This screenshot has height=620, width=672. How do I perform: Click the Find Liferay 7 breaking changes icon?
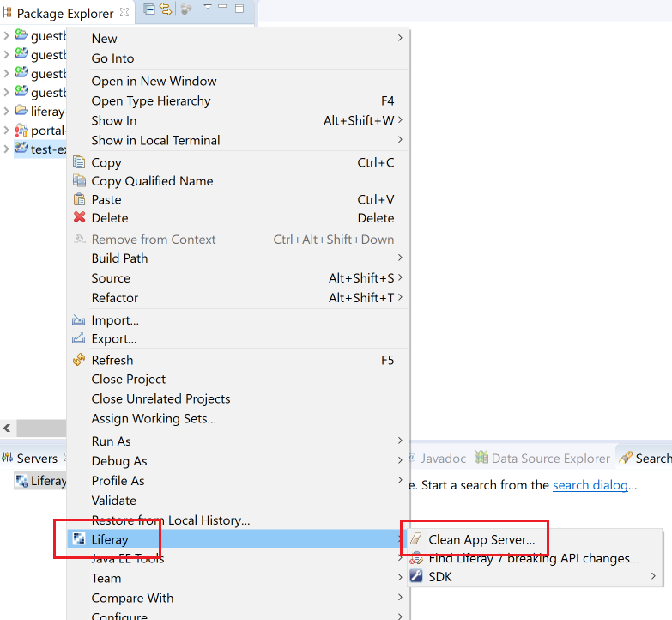click(x=416, y=558)
